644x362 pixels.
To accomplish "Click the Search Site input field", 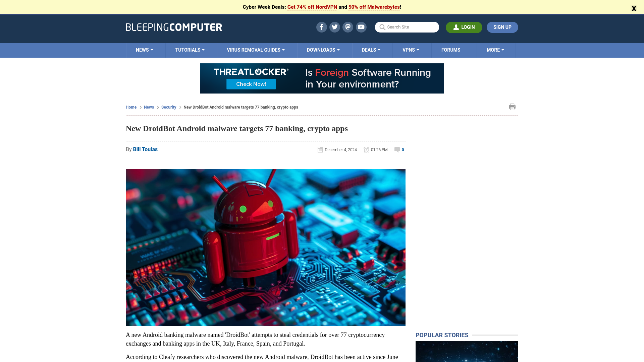I will [411, 27].
